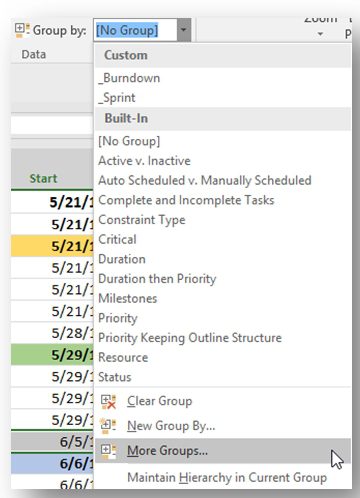This screenshot has height=498, width=360.
Task: Open the Group by dropdown arrow
Action: pos(184,30)
